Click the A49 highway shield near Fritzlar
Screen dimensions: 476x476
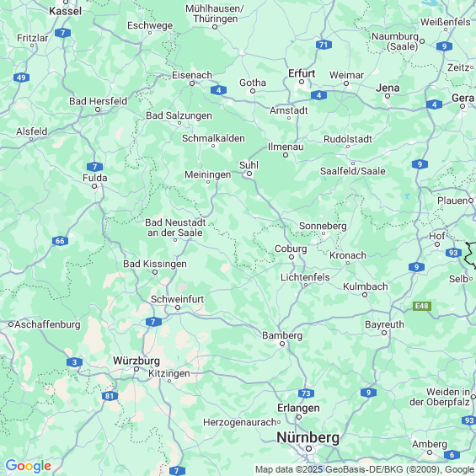[21, 78]
